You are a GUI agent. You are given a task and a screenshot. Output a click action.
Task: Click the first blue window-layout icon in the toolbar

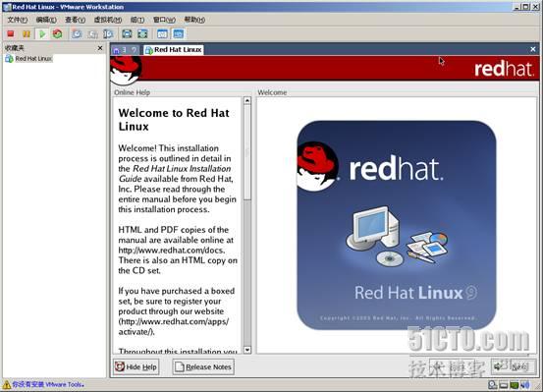(162, 34)
